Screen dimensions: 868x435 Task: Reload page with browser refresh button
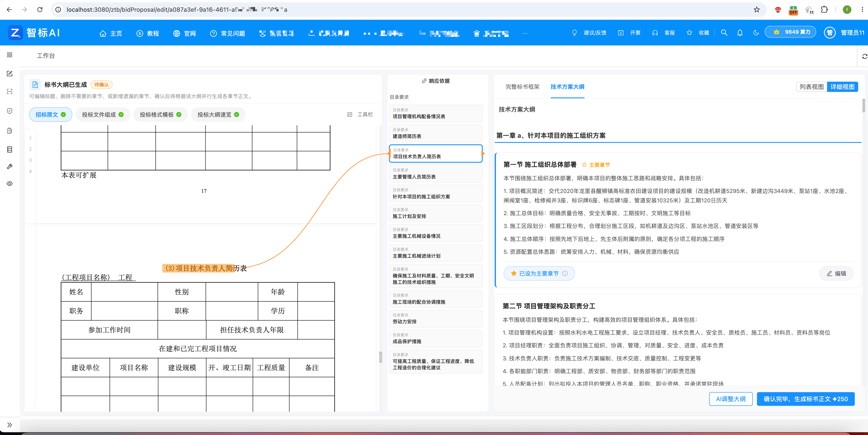click(x=40, y=9)
